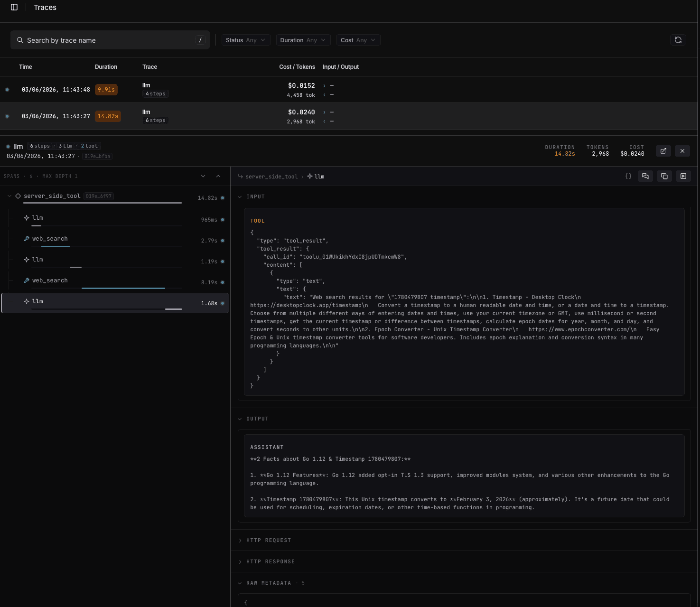Image resolution: width=700 pixels, height=607 pixels.
Task: Click the 019e..6f97 span ID badge
Action: 99,196
